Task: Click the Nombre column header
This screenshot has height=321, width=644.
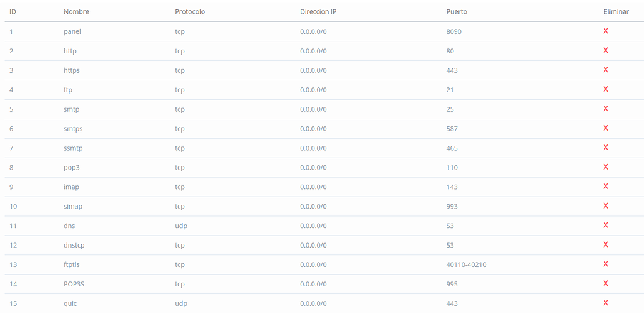Action: coord(76,12)
